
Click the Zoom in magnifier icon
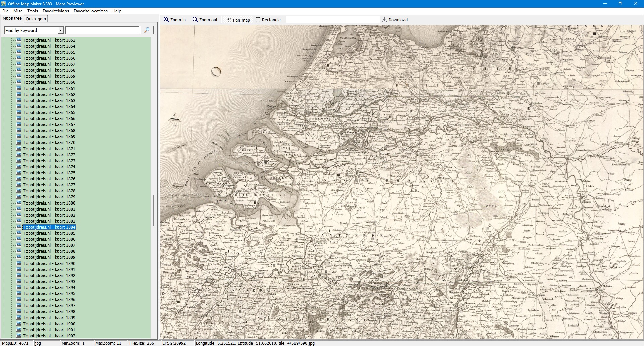(x=166, y=20)
